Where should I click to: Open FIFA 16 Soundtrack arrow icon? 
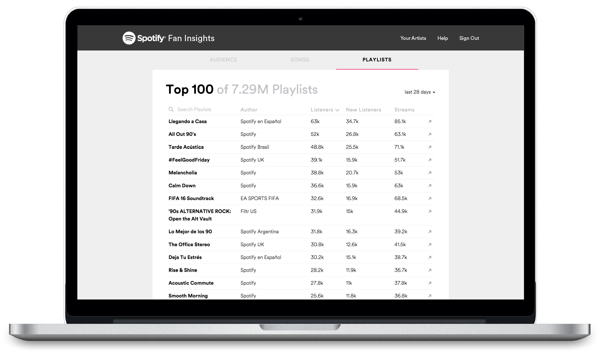430,199
